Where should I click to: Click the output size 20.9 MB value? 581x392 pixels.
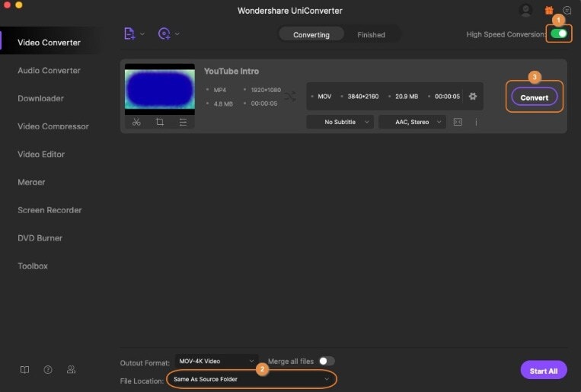(x=407, y=97)
